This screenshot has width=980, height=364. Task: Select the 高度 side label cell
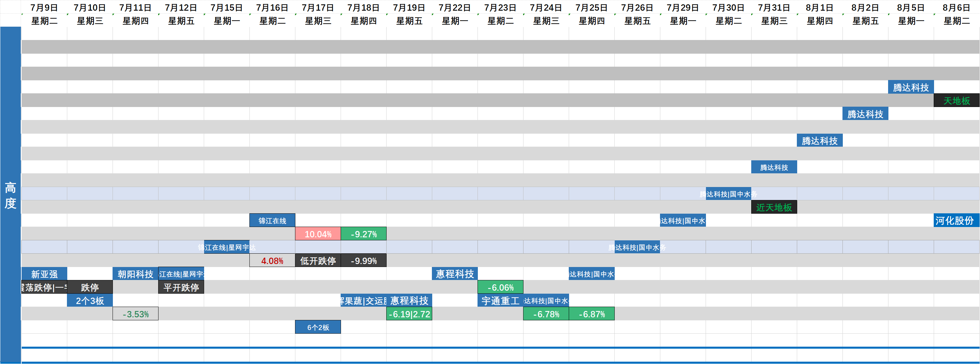[11, 195]
